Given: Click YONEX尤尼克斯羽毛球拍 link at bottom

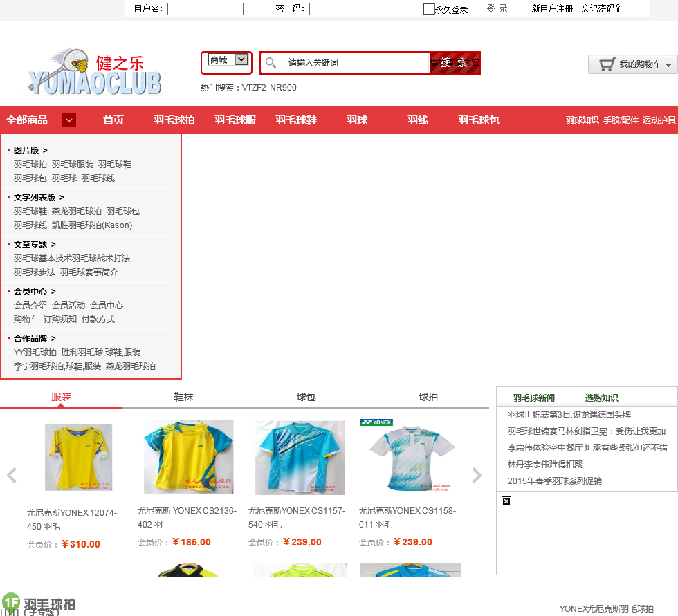Looking at the screenshot, I should click(606, 608).
